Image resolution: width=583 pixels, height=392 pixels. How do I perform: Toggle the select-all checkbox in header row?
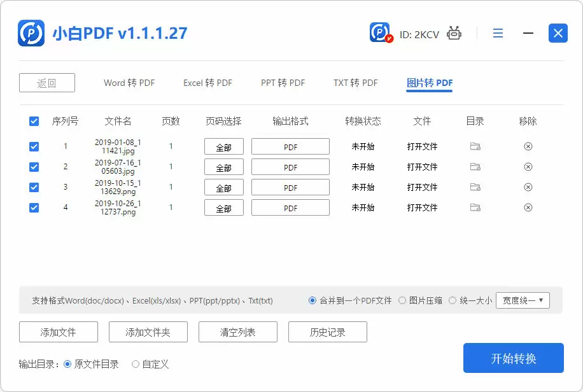34,121
